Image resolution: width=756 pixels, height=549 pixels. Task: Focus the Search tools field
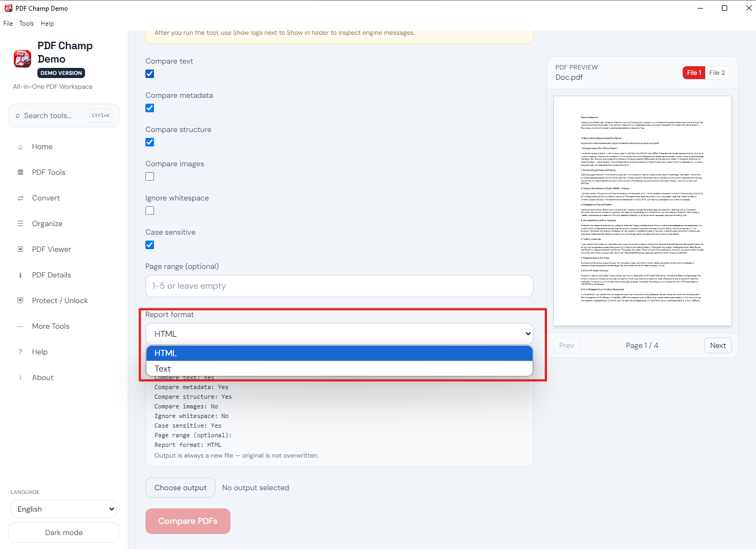64,115
